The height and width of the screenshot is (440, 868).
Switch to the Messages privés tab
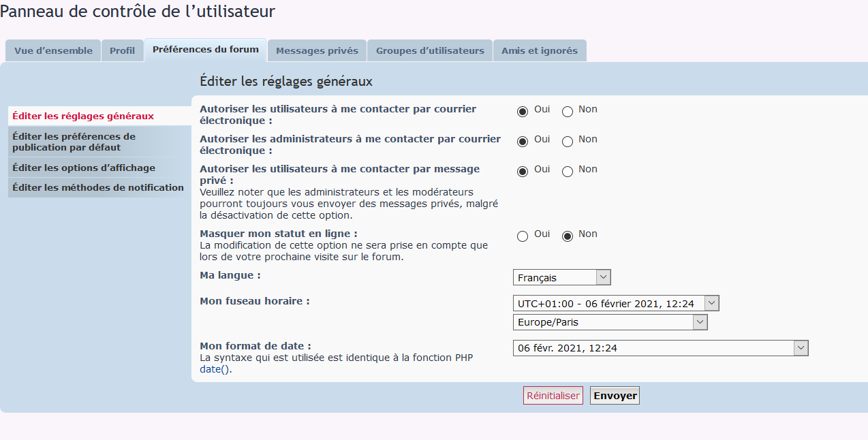pyautogui.click(x=316, y=50)
